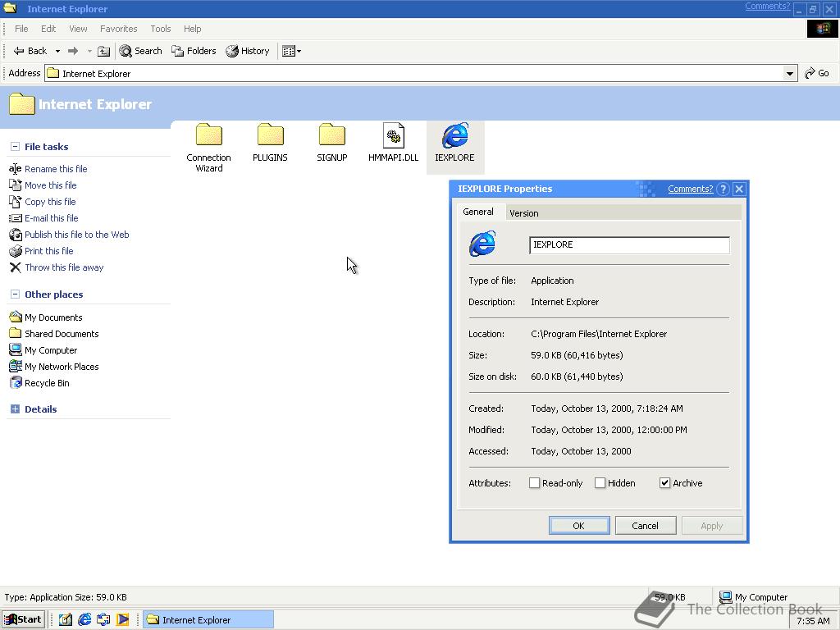Open the Views toolbar dropdown

coord(291,51)
